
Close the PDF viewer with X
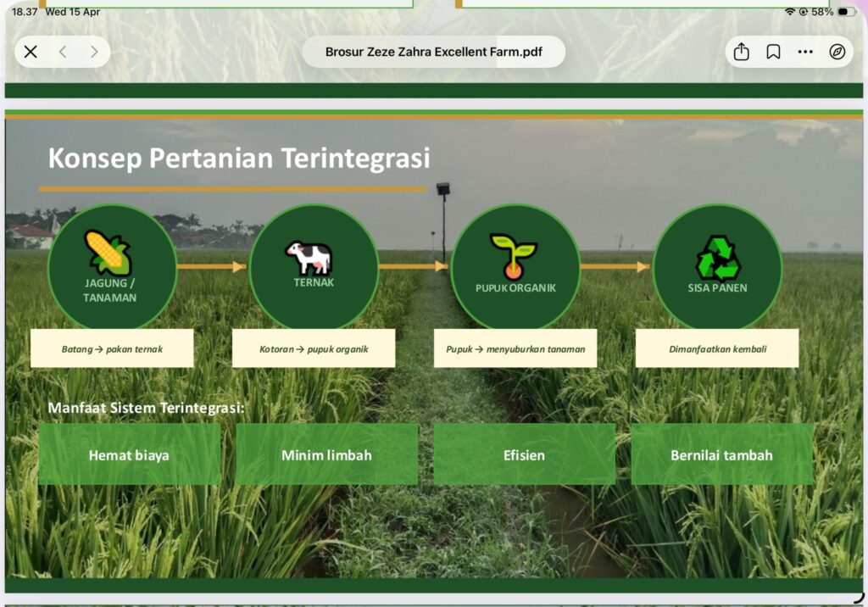pos(31,52)
